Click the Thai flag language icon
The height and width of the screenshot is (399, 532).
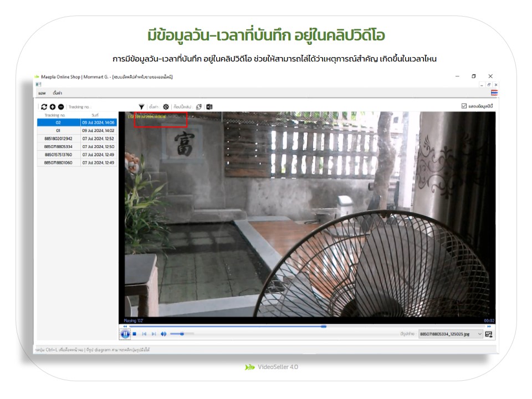tap(494, 93)
